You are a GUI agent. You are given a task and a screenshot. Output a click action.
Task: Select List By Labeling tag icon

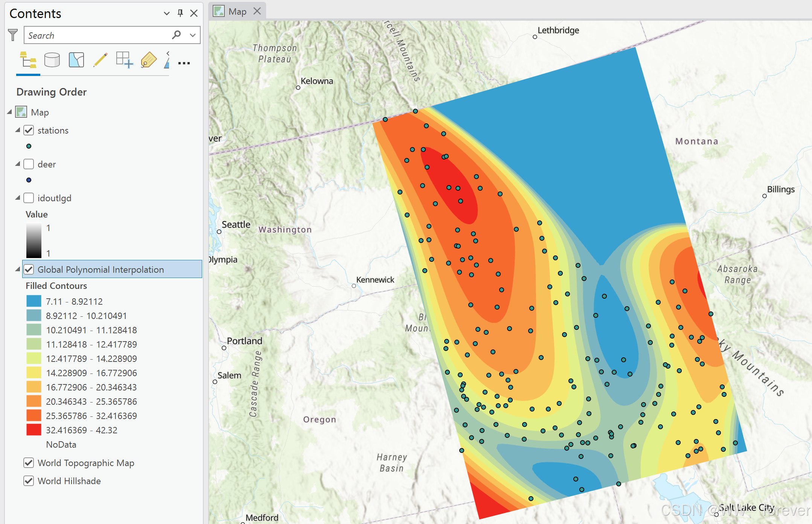point(149,60)
